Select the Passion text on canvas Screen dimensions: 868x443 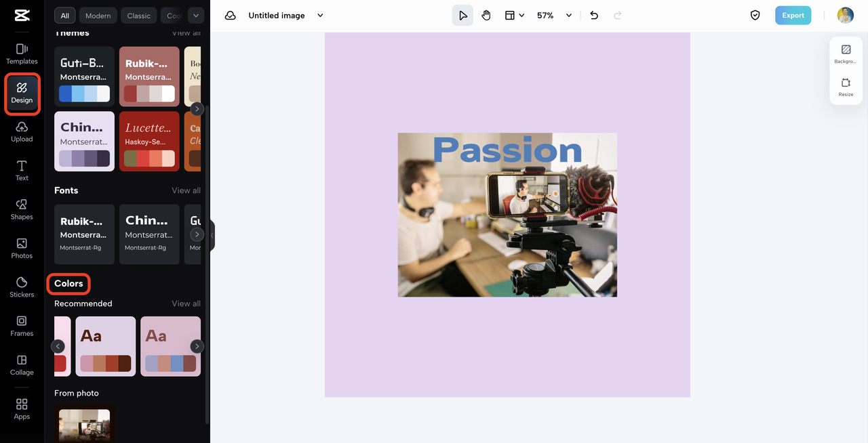(507, 150)
